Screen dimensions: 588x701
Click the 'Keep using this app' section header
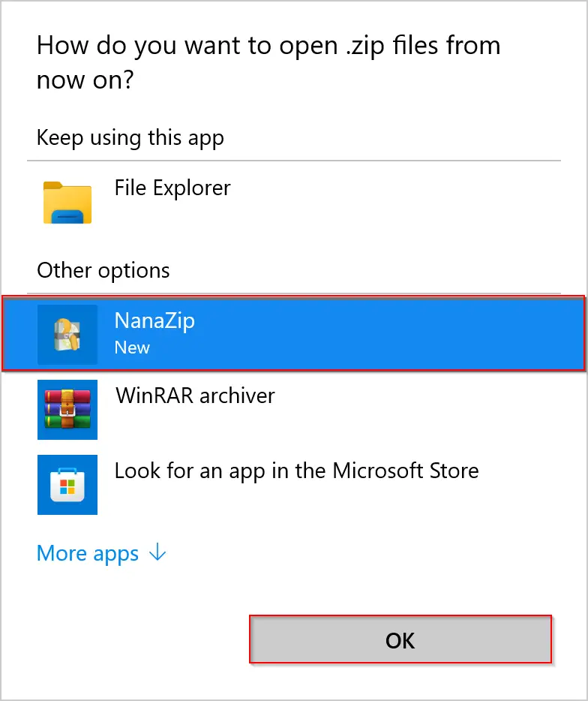click(x=130, y=138)
